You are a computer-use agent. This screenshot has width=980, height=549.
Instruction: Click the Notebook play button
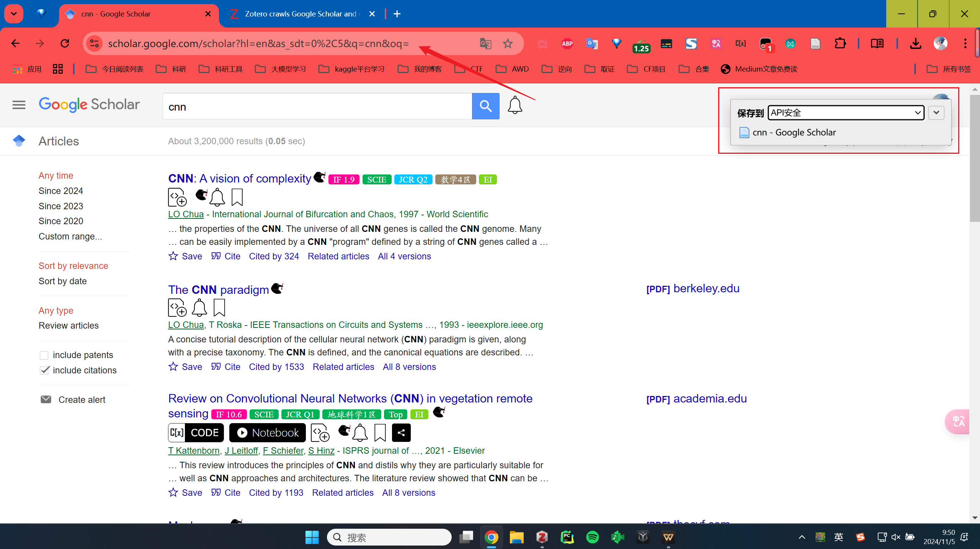click(267, 433)
